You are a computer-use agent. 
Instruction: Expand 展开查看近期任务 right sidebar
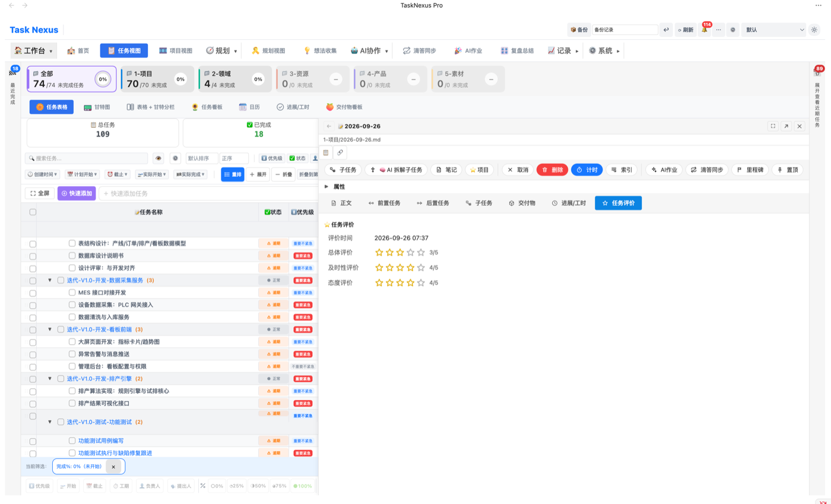click(817, 97)
